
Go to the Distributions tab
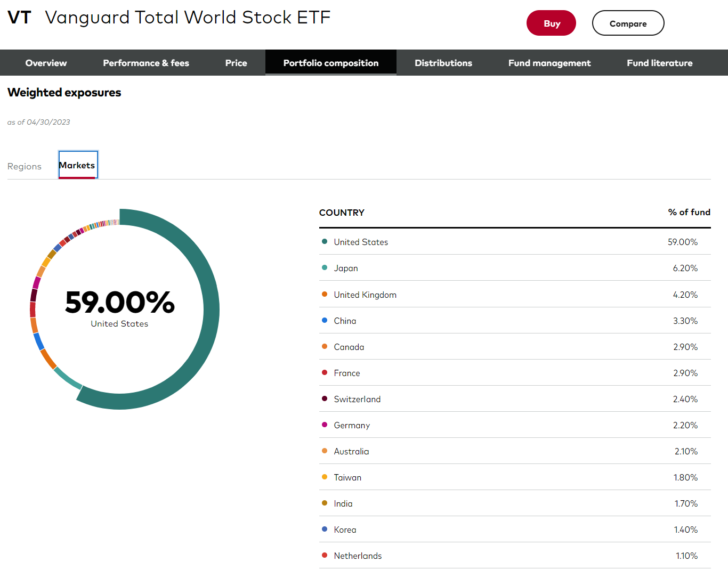(x=443, y=63)
